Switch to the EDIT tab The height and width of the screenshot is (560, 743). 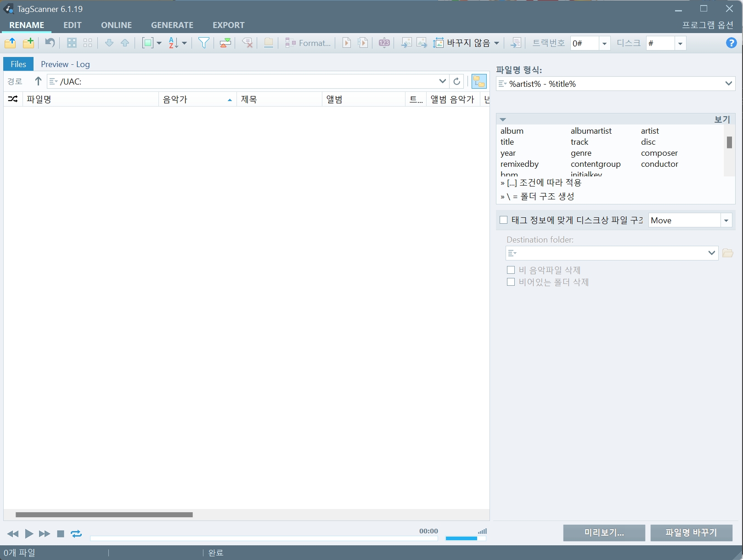click(x=73, y=25)
